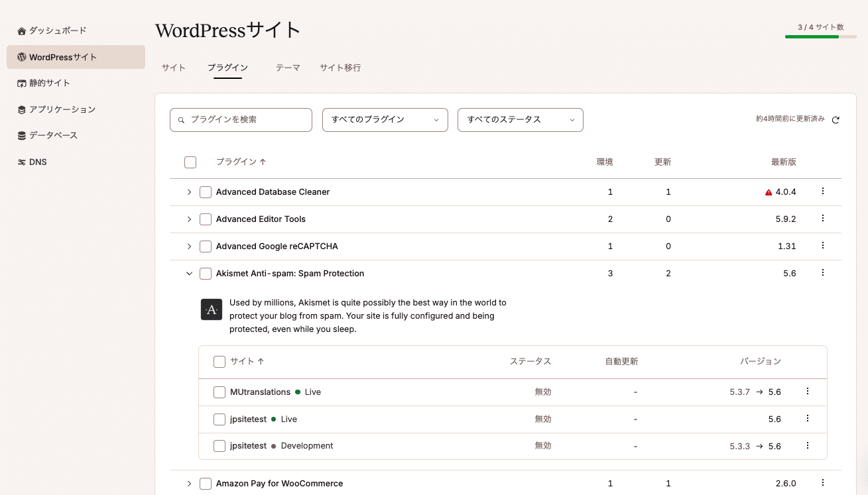Open the すべてのステータス dropdown
Screen dimensions: 868x495
point(520,120)
